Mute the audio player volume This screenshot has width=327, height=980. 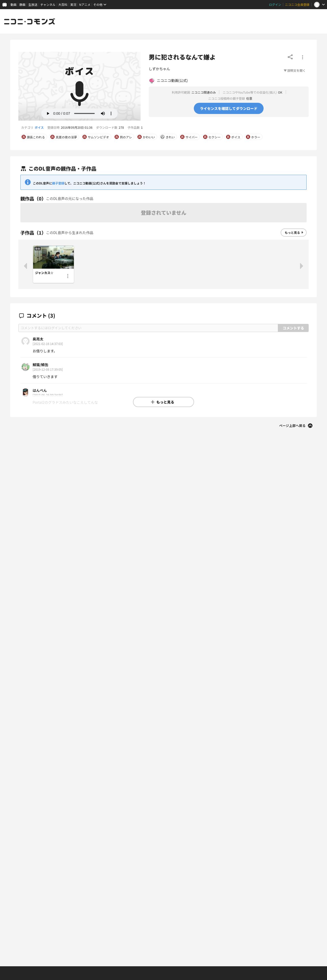point(103,113)
